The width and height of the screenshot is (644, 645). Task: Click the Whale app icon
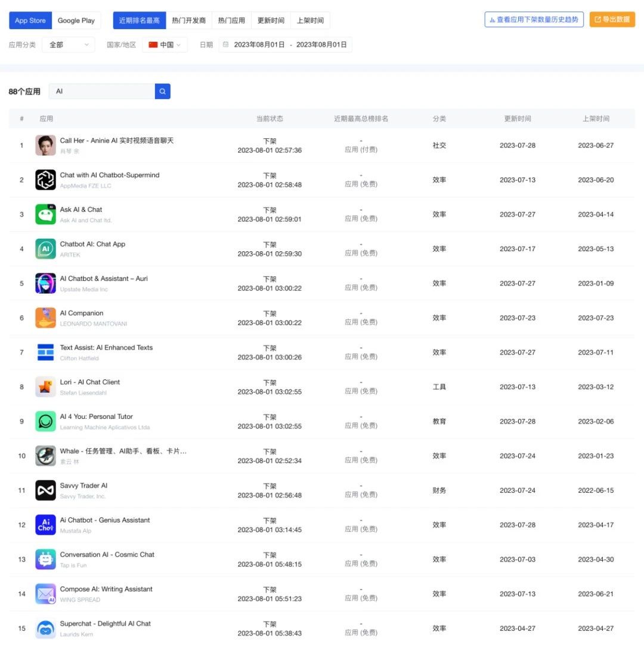[x=46, y=456]
